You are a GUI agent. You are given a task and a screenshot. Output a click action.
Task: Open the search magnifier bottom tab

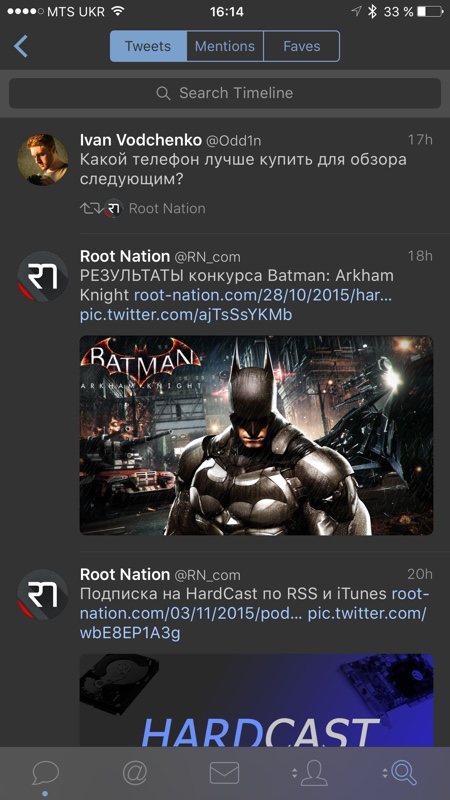pos(401,773)
